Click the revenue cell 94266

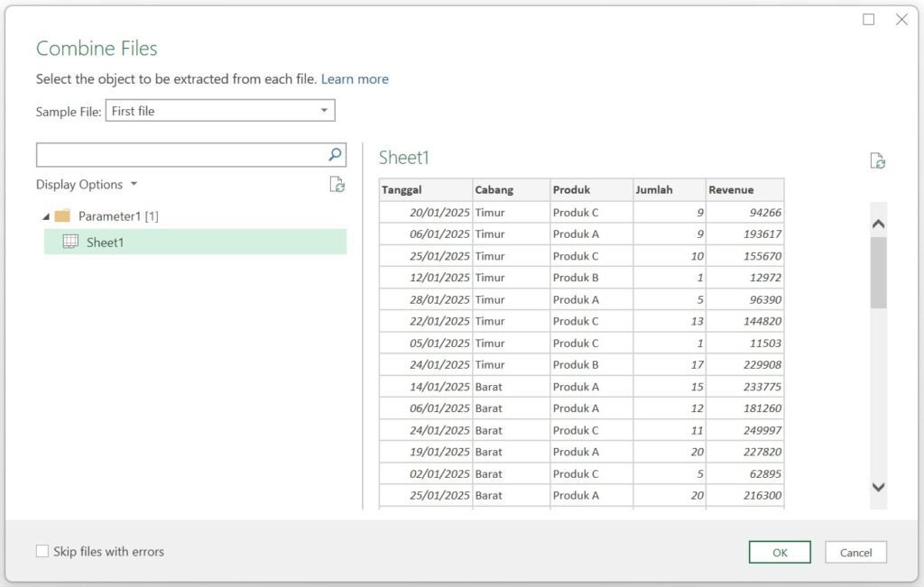tap(744, 212)
